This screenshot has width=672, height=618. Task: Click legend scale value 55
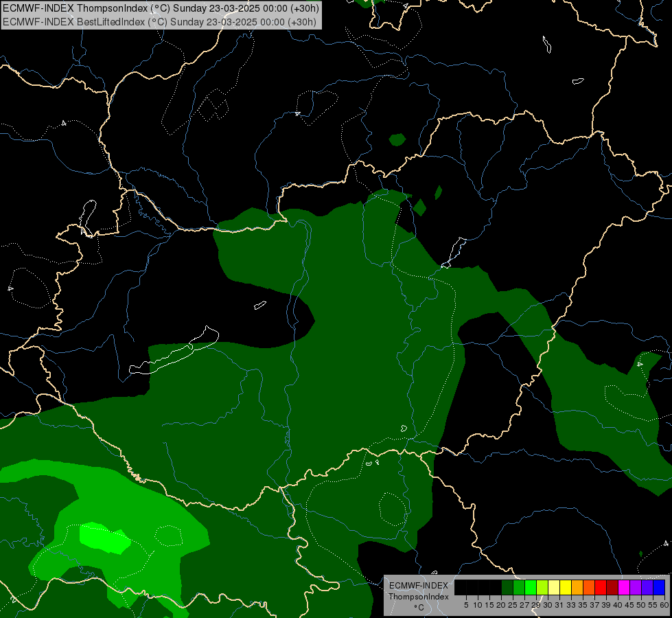coord(653,605)
